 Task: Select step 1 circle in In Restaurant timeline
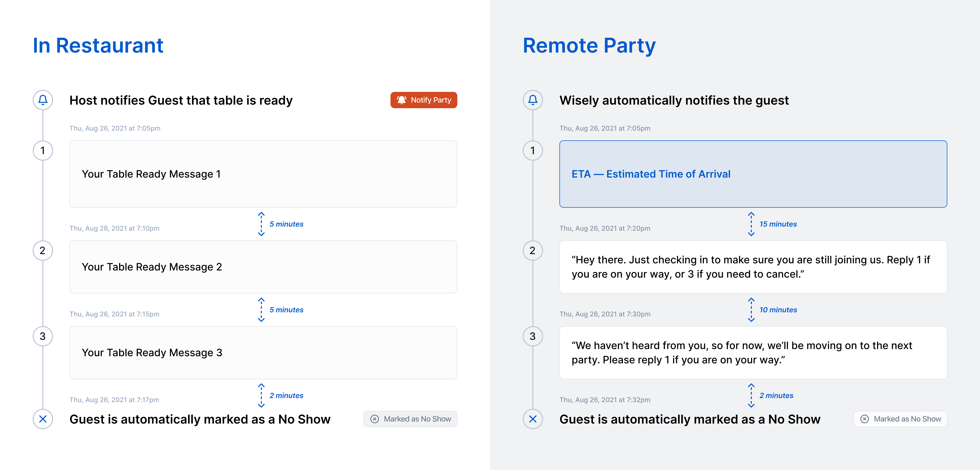[x=43, y=151]
